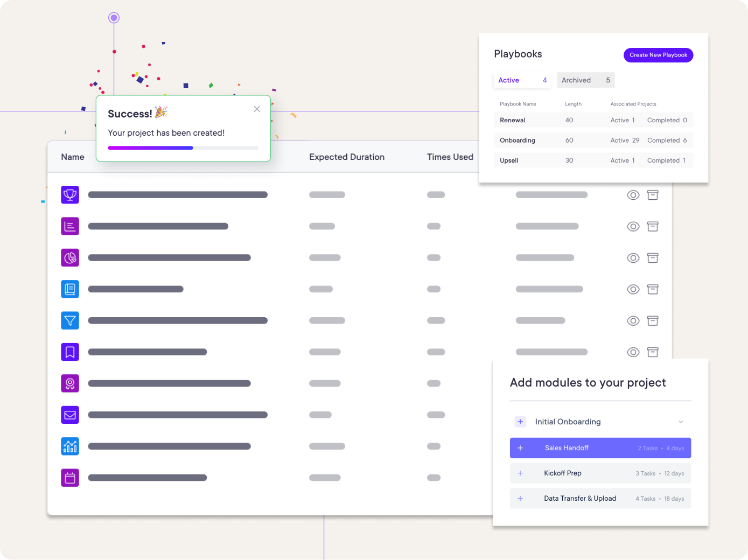The image size is (748, 560).
Task: Click the Create New Playbook button
Action: (658, 55)
